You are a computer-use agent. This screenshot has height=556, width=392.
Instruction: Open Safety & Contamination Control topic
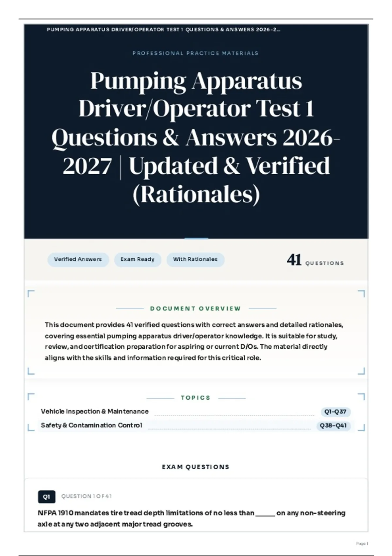click(91, 425)
